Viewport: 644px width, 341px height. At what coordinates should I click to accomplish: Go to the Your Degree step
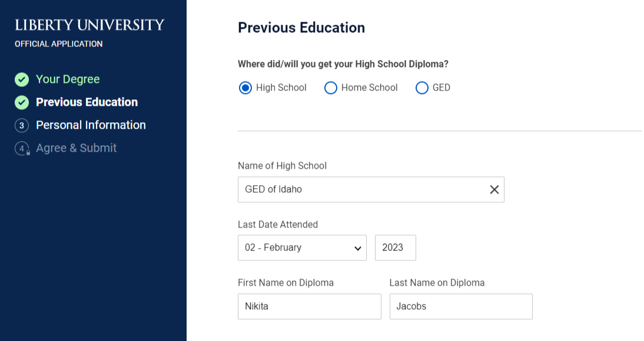click(68, 79)
